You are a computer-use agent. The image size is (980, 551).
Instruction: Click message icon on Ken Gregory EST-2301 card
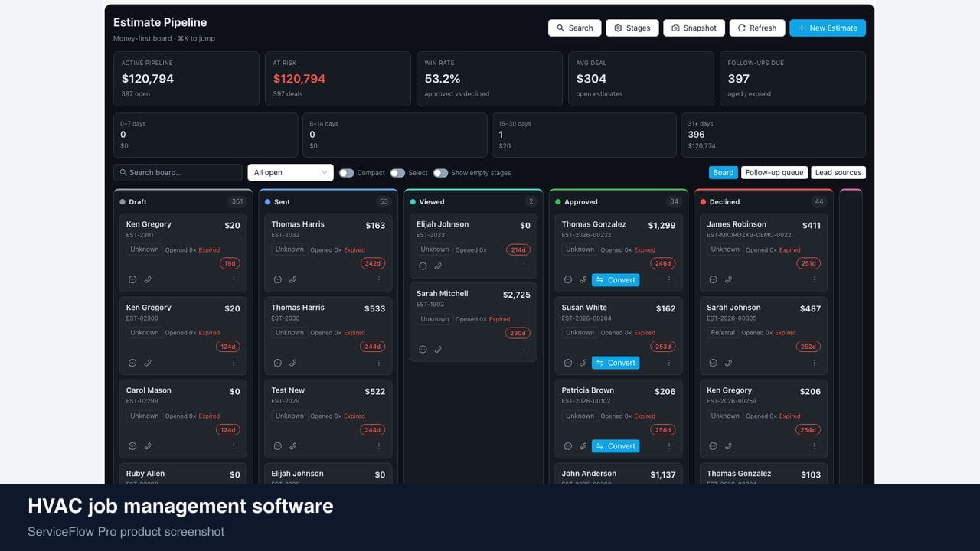click(x=132, y=280)
